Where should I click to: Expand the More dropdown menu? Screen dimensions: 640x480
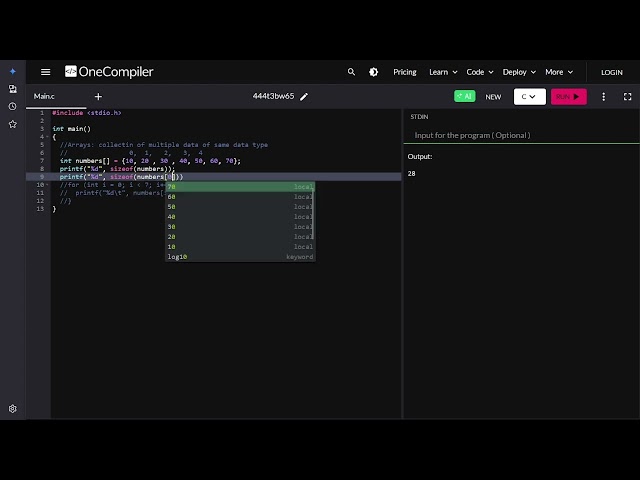pos(559,72)
